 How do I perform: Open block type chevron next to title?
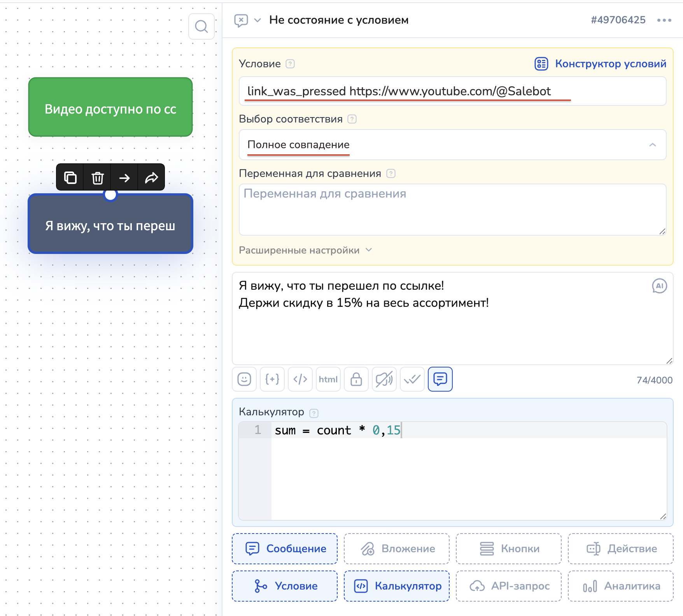[257, 20]
